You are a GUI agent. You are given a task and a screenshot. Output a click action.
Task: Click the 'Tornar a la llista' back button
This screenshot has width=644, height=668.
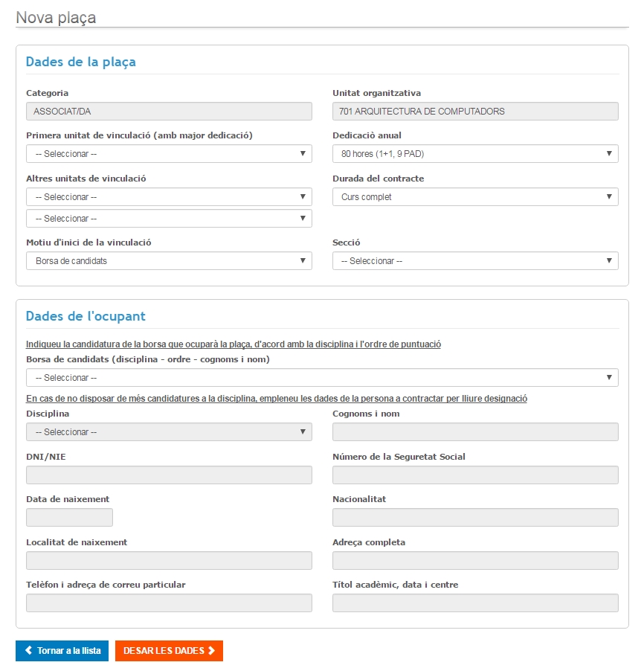point(62,651)
